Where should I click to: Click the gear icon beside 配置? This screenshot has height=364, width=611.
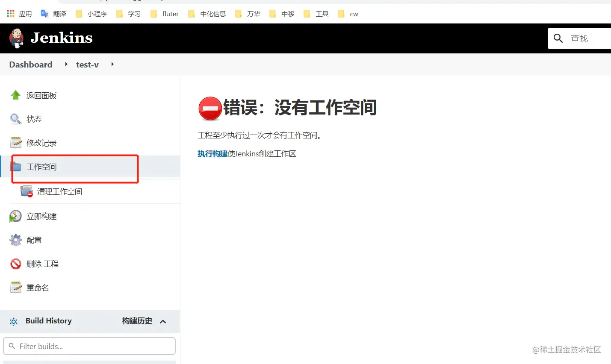coord(16,240)
